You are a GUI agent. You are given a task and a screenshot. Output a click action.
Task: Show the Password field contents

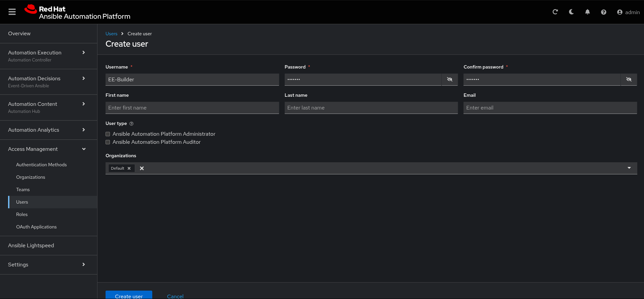tap(449, 80)
